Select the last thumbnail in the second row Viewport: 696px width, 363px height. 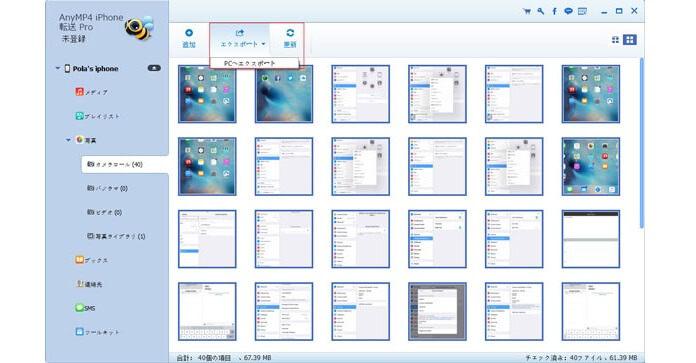(590, 166)
